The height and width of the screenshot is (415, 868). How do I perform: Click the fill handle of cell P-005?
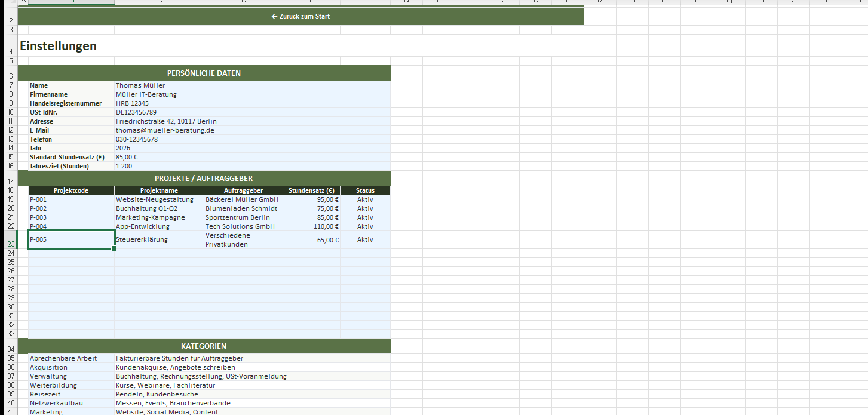pos(114,248)
